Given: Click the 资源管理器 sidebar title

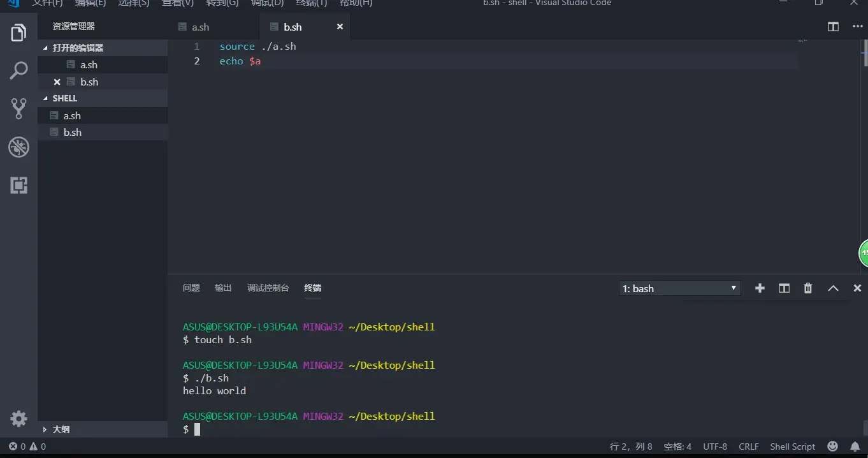Looking at the screenshot, I should tap(74, 26).
